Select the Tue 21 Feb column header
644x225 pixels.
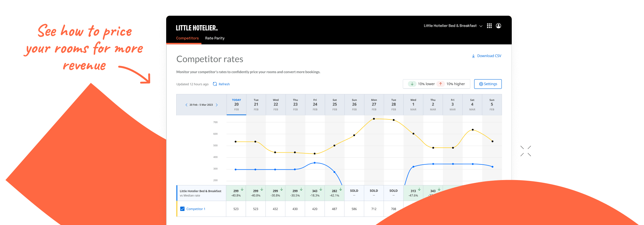coord(256,105)
